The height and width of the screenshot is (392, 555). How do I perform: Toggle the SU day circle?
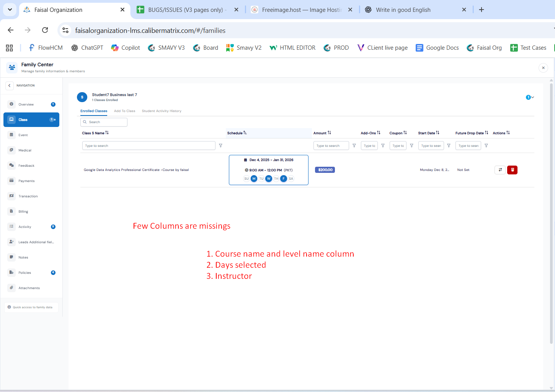point(246,179)
